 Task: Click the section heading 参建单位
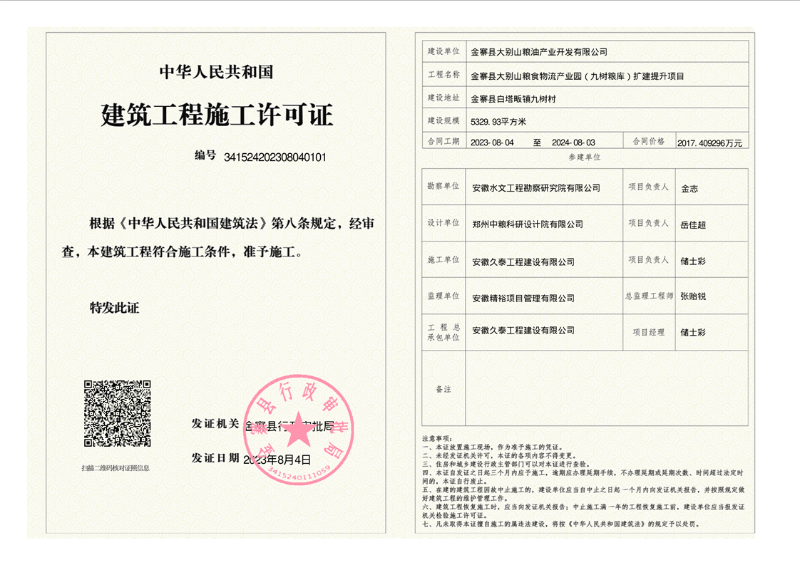tap(585, 157)
